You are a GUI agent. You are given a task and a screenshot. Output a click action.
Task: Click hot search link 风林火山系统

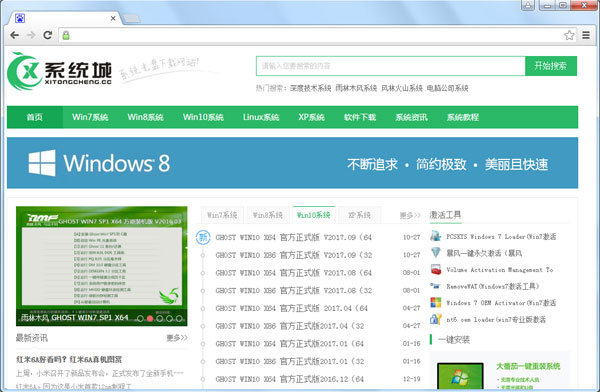click(x=402, y=88)
